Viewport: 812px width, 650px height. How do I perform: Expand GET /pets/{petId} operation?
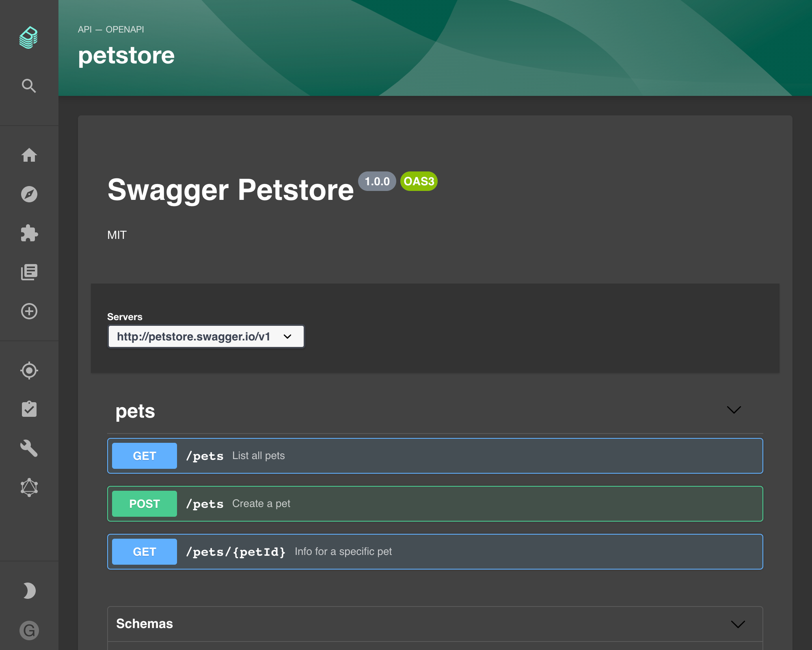[x=435, y=552]
